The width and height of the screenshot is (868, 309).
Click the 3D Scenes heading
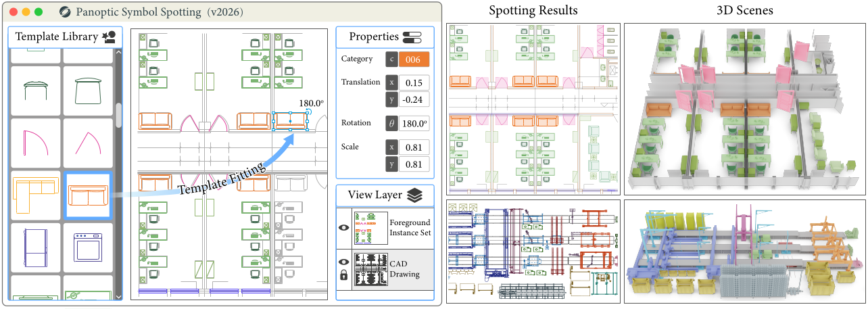tap(745, 10)
